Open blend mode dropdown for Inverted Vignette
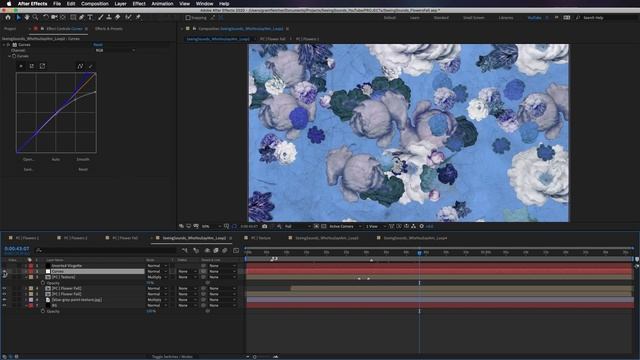Image resolution: width=640 pixels, height=360 pixels. point(157,266)
